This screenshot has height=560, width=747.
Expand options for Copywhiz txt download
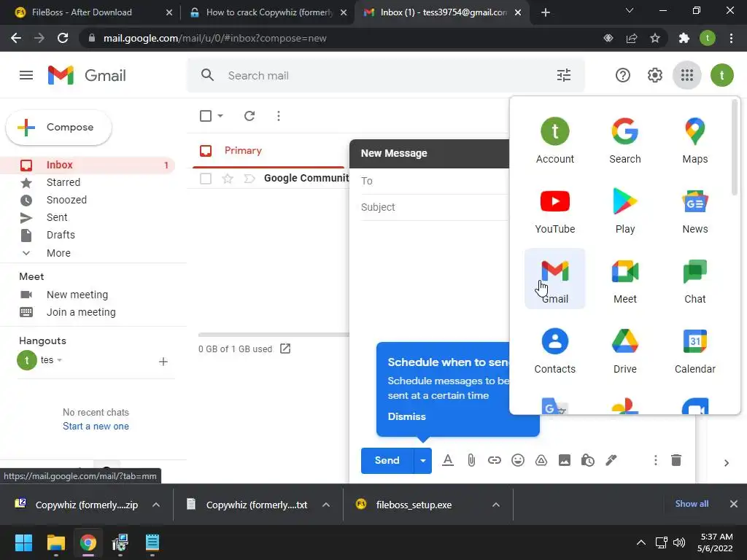[x=326, y=505]
